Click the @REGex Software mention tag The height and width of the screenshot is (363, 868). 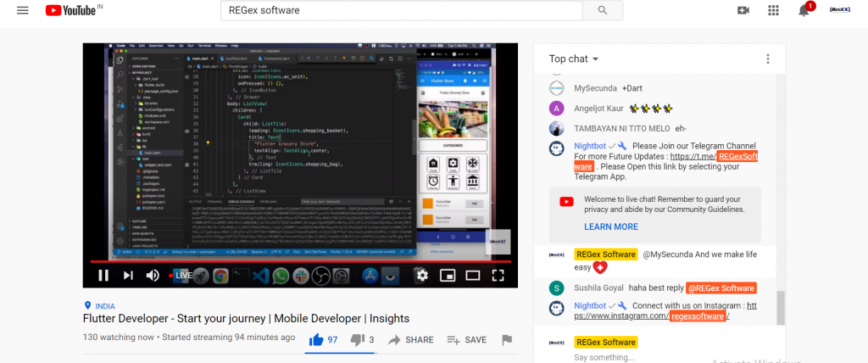click(721, 288)
